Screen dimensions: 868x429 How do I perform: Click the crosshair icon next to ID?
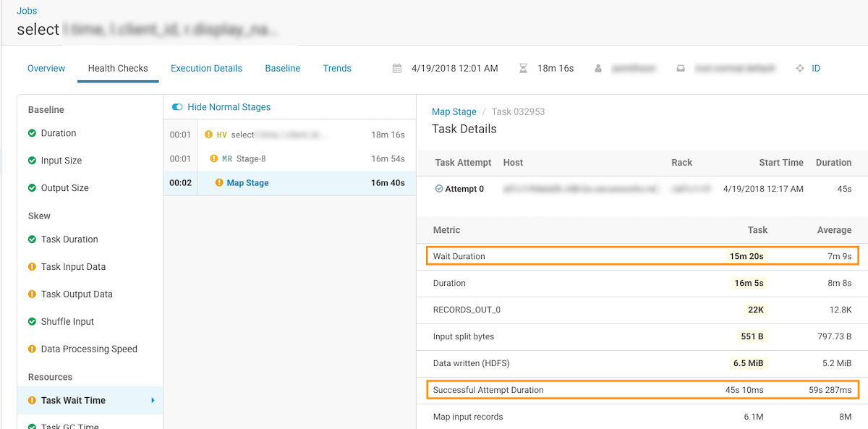(x=799, y=69)
